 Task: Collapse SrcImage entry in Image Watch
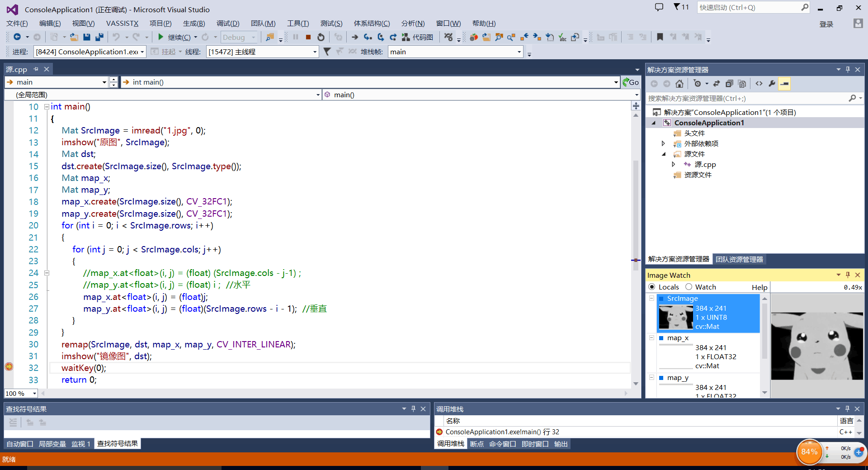pyautogui.click(x=651, y=298)
